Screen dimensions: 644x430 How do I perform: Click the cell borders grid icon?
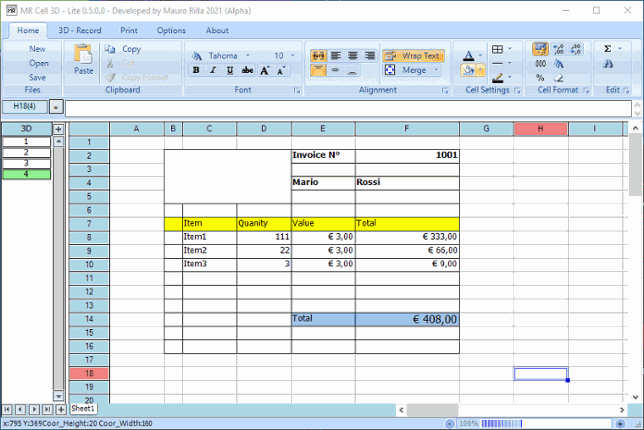coord(497,49)
